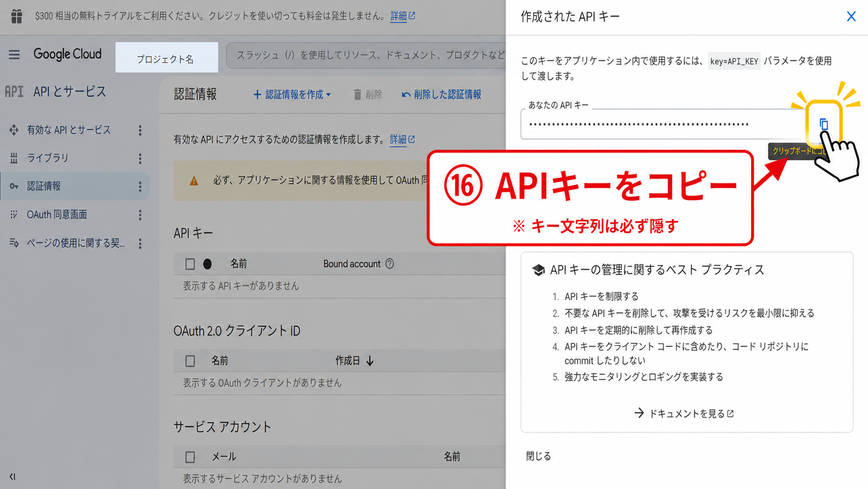Open more options for ライブラリ
Viewport: 868px width, 489px height.
pos(140,158)
